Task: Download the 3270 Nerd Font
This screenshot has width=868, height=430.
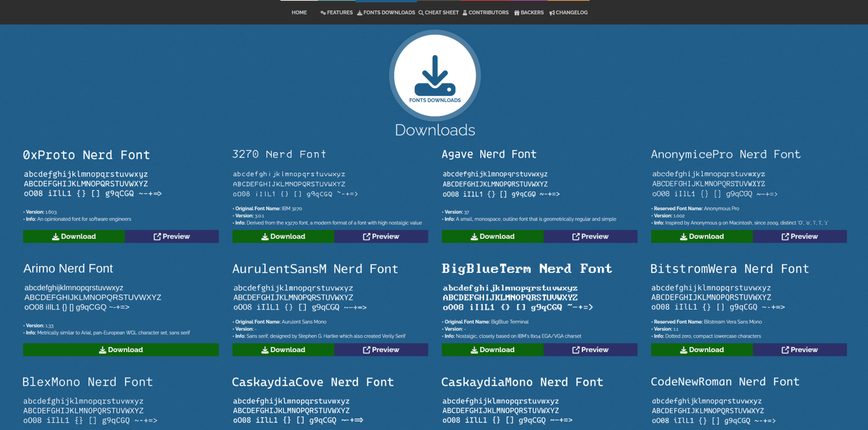Action: coord(283,236)
